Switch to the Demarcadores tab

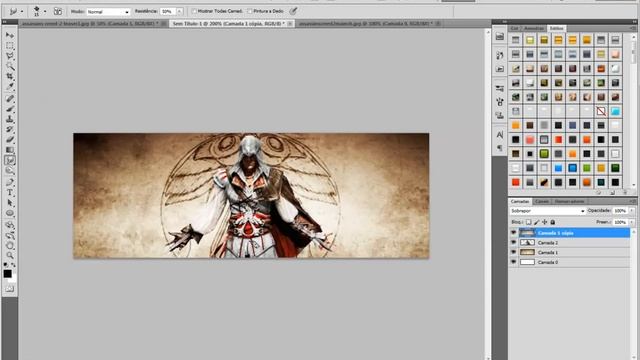tap(569, 201)
